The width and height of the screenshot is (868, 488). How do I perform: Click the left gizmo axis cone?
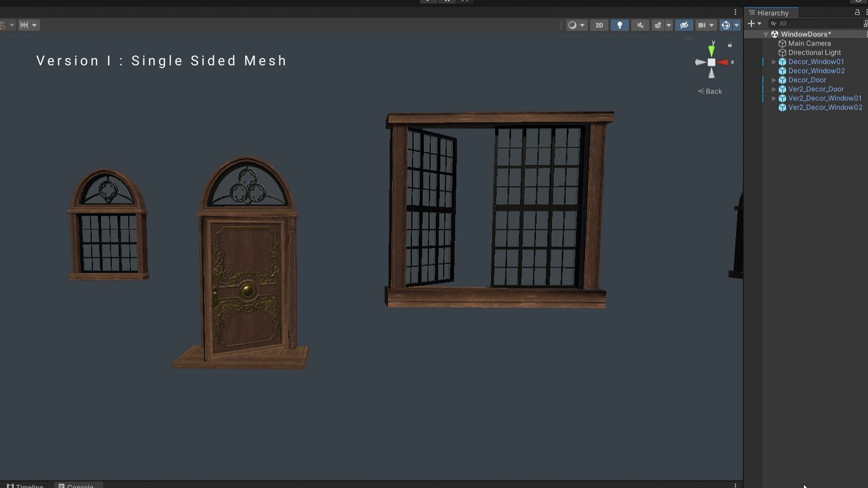[x=701, y=62]
